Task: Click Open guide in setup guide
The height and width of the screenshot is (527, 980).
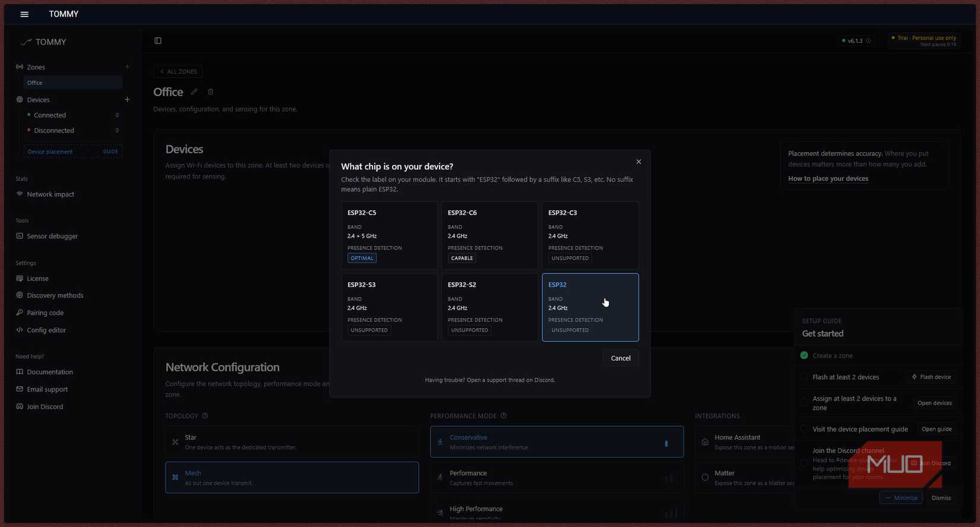Action: click(937, 430)
